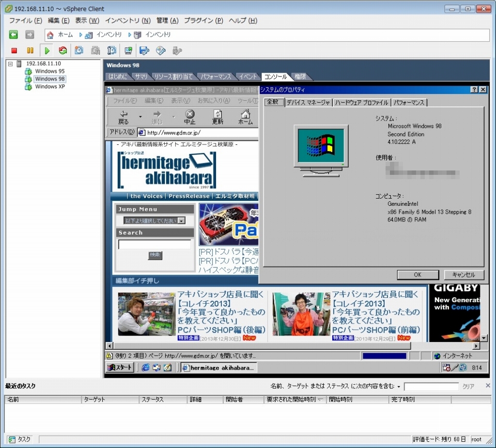Suspend VM with yellow pause button
The height and width of the screenshot is (448, 496).
click(x=30, y=51)
